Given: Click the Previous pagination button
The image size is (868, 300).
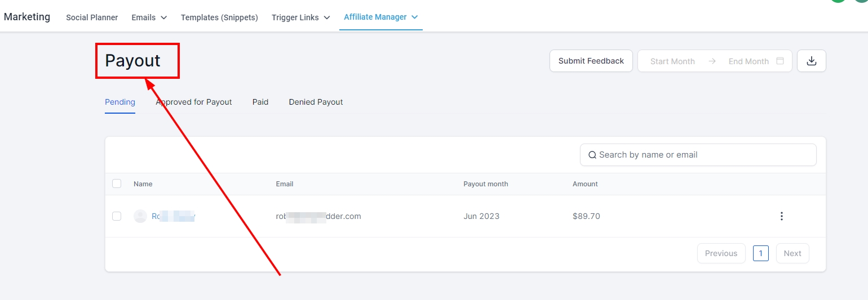Looking at the screenshot, I should 721,253.
